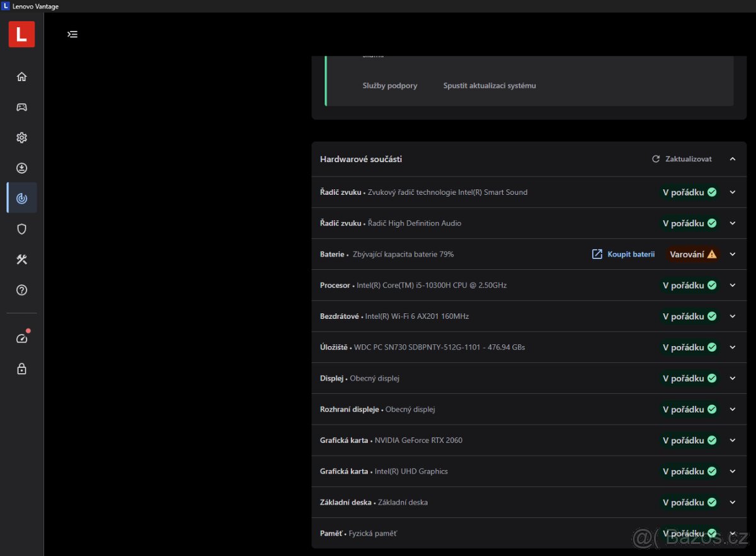756x556 pixels.
Task: Click the battery Varování warning badge
Action: point(692,254)
